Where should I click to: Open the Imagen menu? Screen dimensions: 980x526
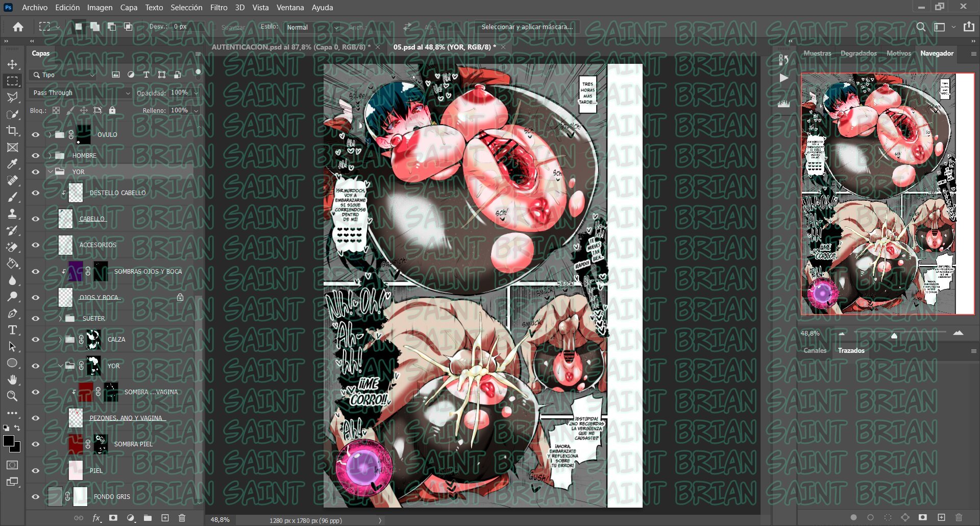coord(100,8)
